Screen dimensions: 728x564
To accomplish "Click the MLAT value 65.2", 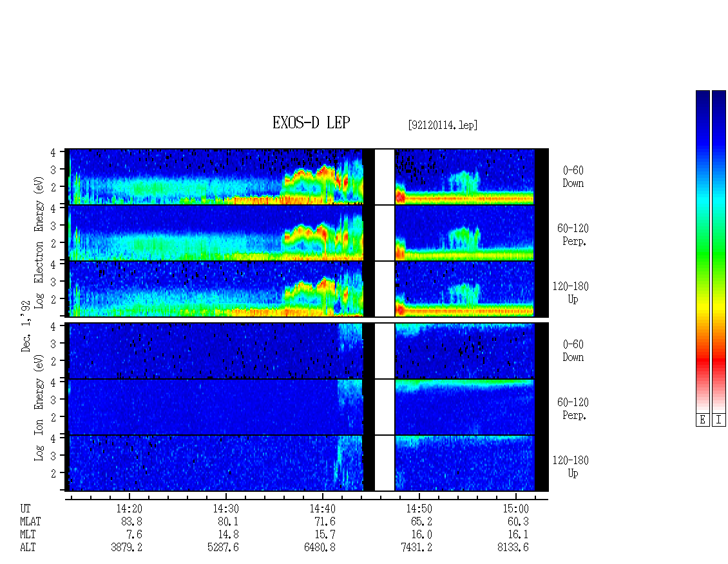I will pyautogui.click(x=421, y=521).
